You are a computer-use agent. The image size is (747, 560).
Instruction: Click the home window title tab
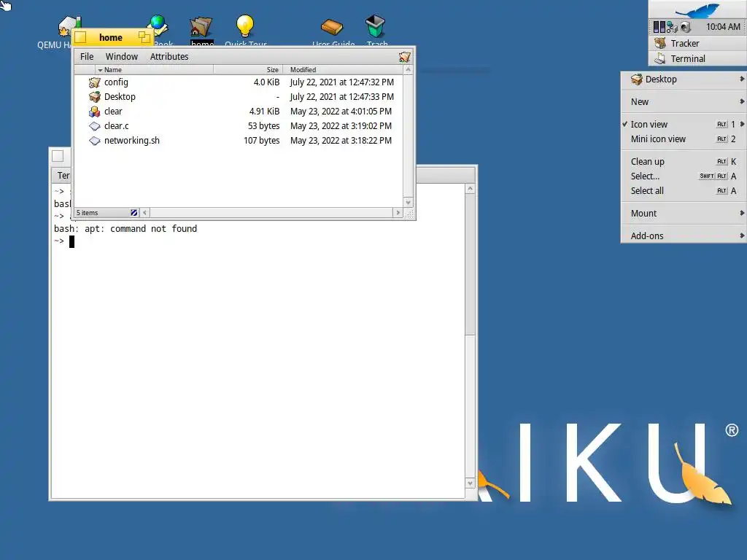pyautogui.click(x=111, y=37)
